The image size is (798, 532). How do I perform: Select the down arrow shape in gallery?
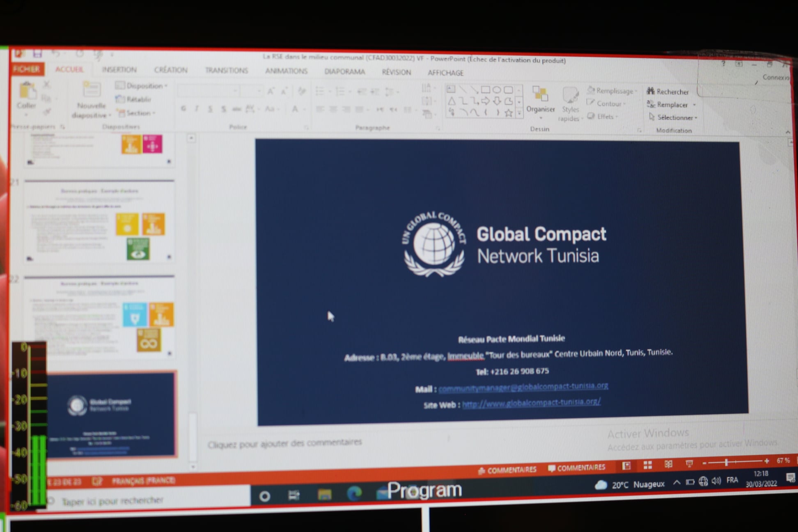tap(497, 101)
